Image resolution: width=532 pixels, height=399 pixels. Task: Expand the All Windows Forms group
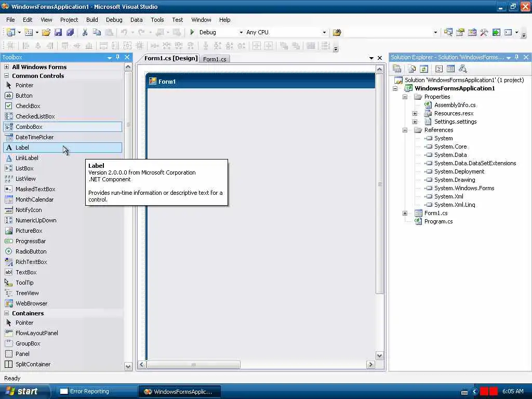point(6,67)
